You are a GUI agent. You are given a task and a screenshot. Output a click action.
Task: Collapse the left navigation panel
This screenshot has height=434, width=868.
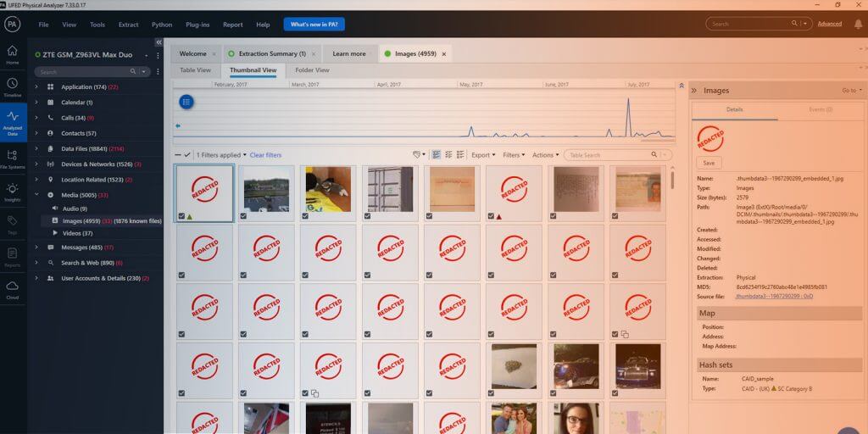[x=159, y=42]
